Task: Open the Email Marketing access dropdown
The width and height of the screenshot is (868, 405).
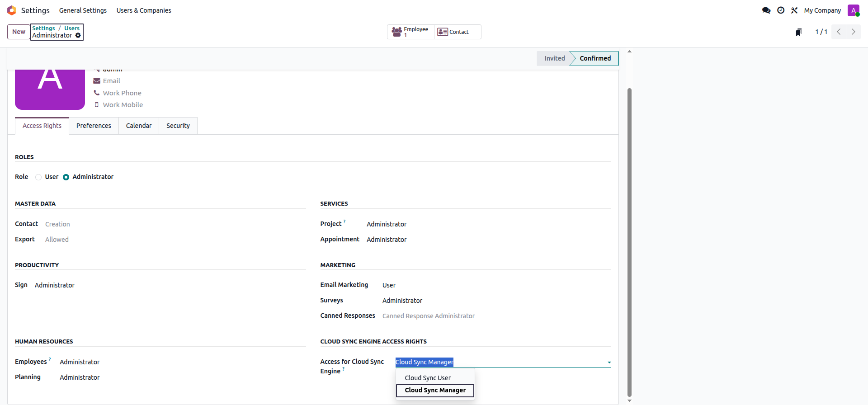Action: [496, 285]
